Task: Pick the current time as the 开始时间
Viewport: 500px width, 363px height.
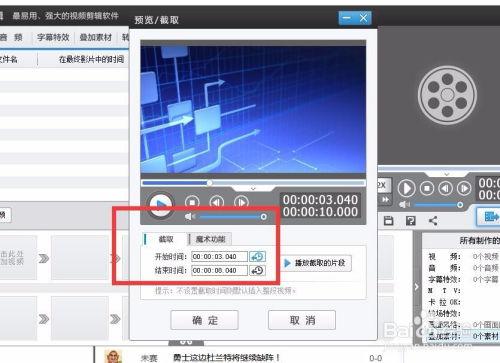Action: click(x=257, y=257)
